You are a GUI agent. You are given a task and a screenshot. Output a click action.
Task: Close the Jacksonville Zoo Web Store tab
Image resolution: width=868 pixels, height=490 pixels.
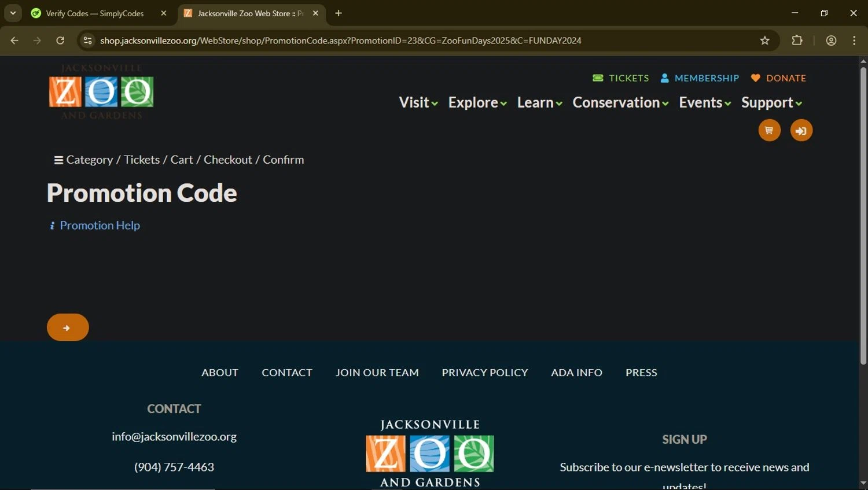pos(315,13)
